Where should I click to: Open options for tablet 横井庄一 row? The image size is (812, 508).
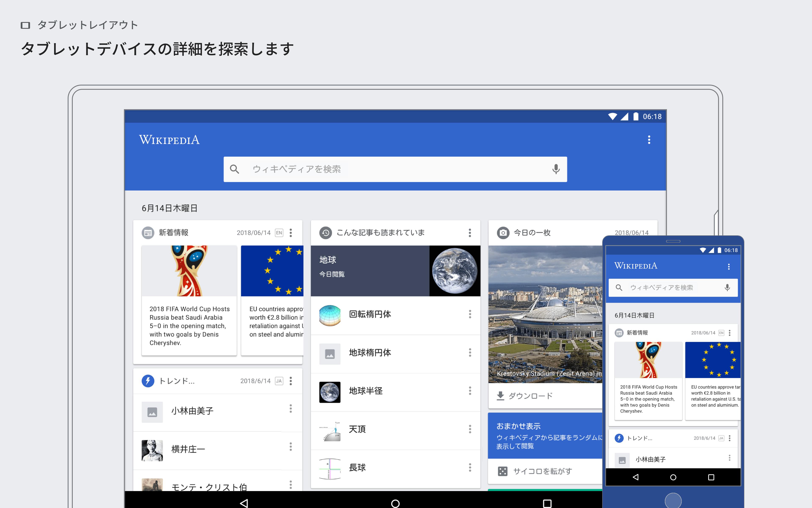(291, 447)
